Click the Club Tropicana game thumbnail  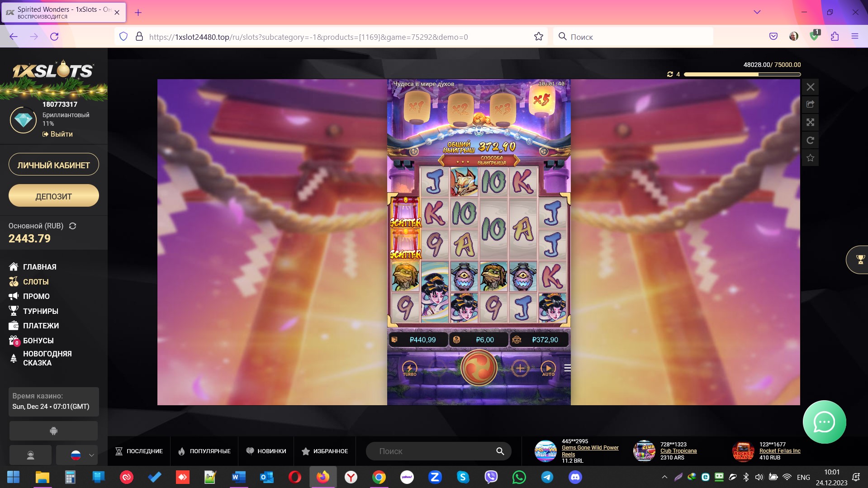644,451
